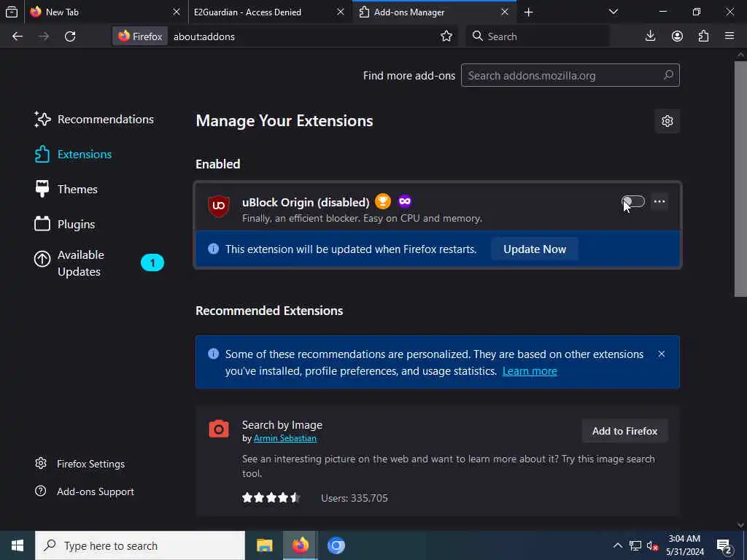Enable the uBlock Origin toggle
This screenshot has height=560, width=747.
(633, 201)
